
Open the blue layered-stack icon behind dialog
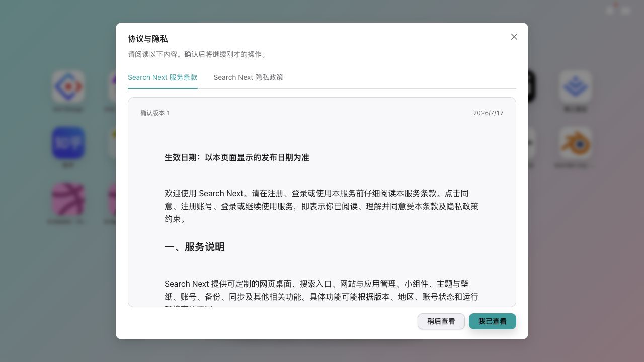click(x=575, y=86)
